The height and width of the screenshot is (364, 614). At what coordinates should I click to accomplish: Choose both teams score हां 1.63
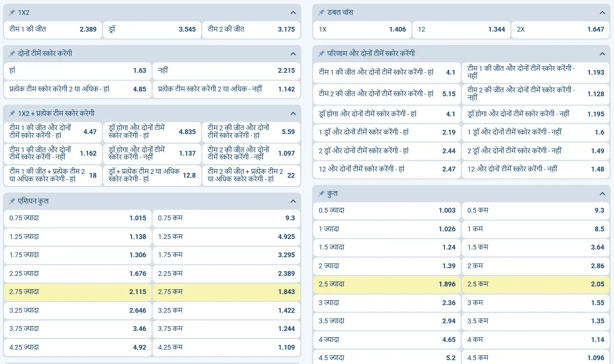pyautogui.click(x=78, y=70)
